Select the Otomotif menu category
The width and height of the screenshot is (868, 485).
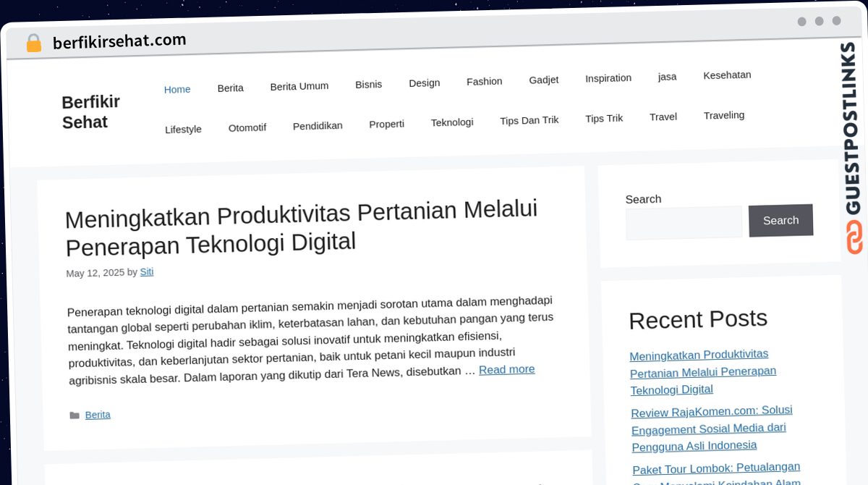247,127
